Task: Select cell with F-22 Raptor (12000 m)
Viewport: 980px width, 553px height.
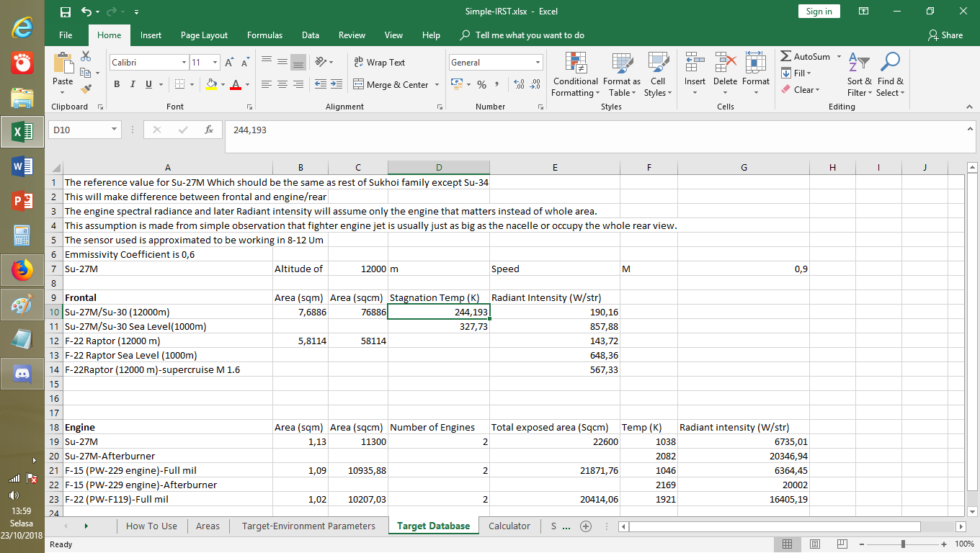Action: tap(168, 341)
